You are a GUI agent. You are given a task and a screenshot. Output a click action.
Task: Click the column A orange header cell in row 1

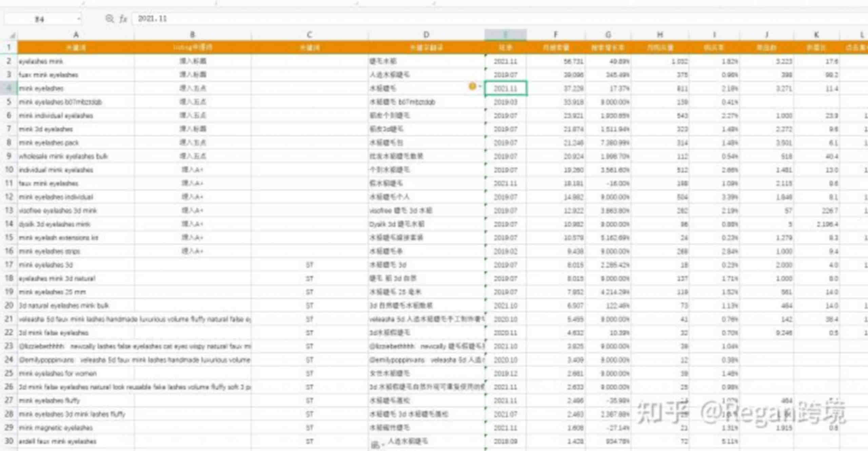[x=76, y=47]
